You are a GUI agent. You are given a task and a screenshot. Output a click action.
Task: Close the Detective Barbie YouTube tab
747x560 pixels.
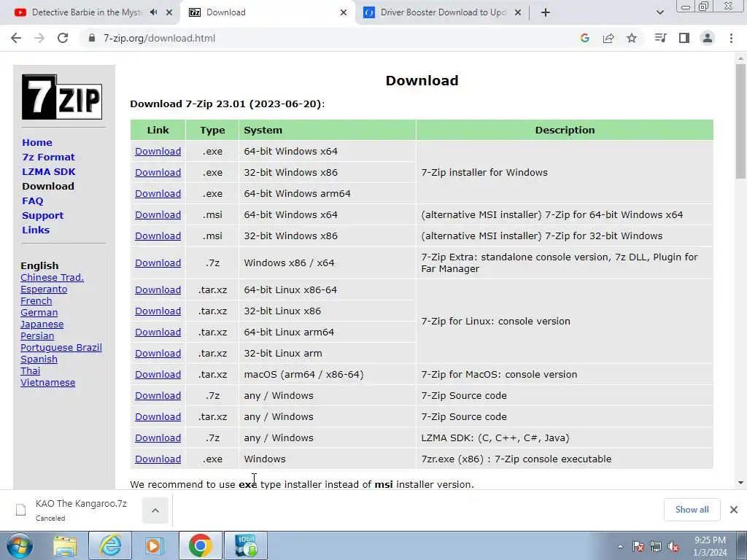tap(169, 12)
